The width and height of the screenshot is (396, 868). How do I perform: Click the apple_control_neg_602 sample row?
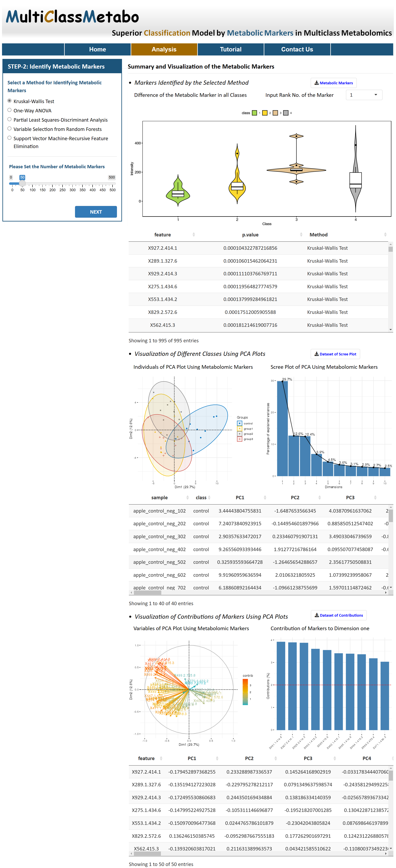[258, 575]
